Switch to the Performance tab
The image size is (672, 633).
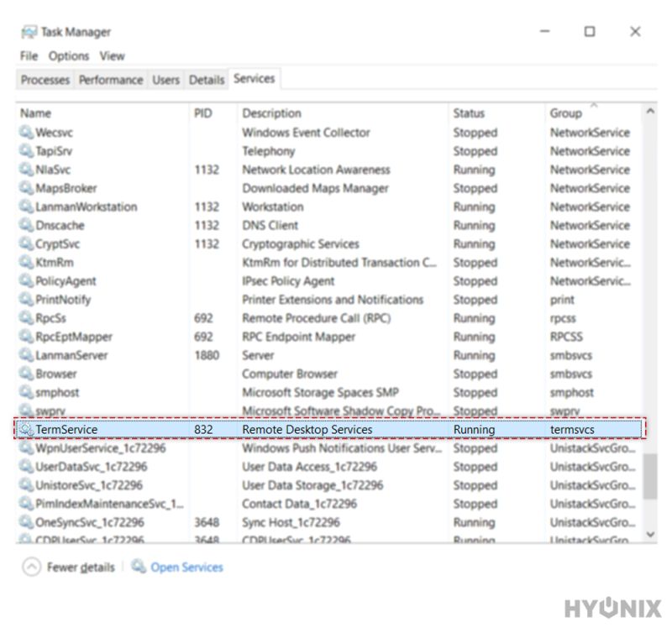[x=110, y=79]
